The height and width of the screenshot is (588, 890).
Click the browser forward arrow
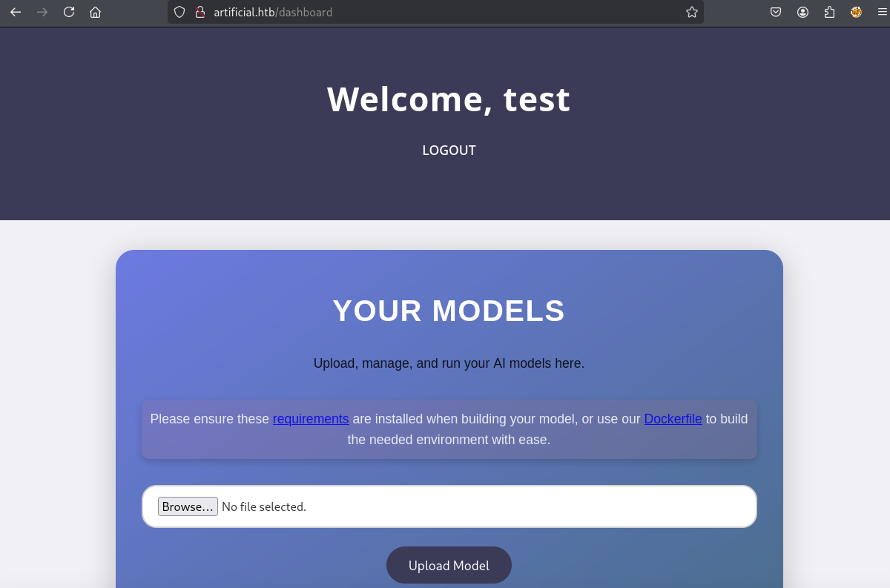[x=42, y=12]
